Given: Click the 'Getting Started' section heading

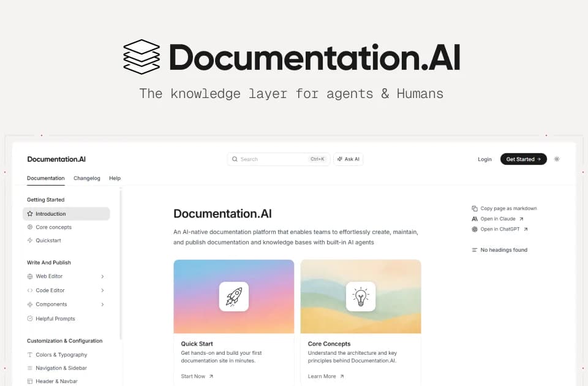Looking at the screenshot, I should pyautogui.click(x=46, y=200).
